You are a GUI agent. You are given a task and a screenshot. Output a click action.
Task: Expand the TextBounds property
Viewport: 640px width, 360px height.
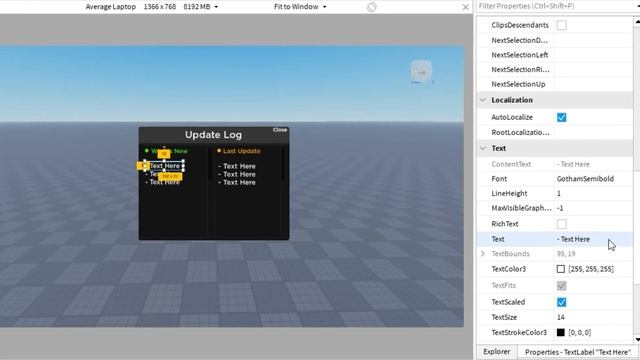pos(483,254)
